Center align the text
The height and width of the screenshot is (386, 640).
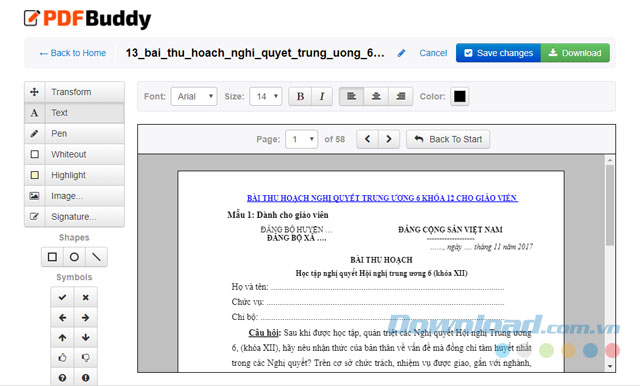tap(376, 96)
